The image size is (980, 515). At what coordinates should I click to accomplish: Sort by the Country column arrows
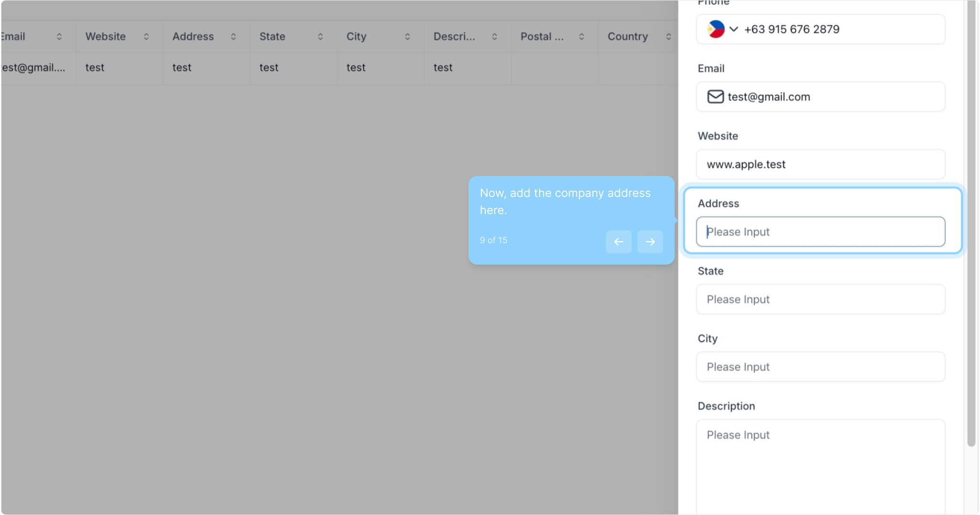coord(668,37)
